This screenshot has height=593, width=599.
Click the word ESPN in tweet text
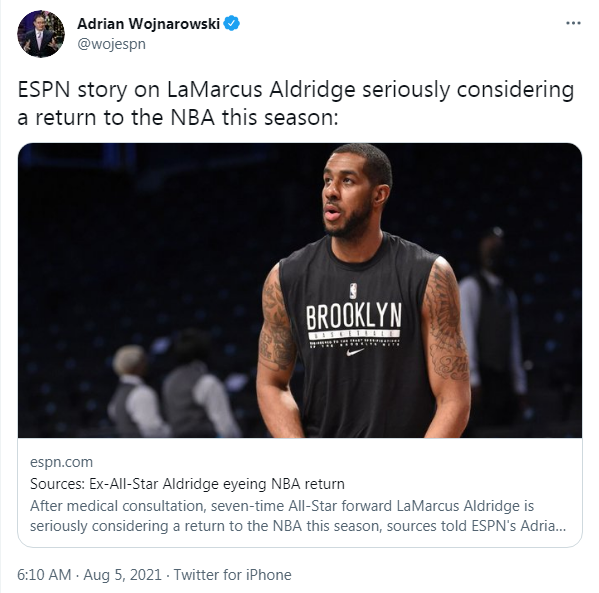[44, 90]
